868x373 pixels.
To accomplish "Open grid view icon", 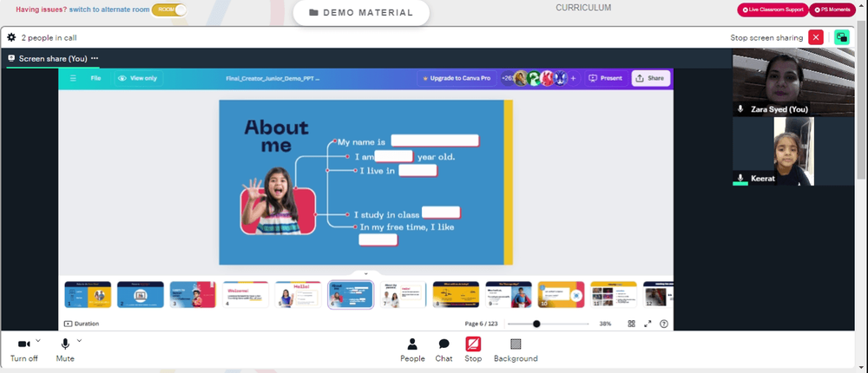I will (x=632, y=324).
